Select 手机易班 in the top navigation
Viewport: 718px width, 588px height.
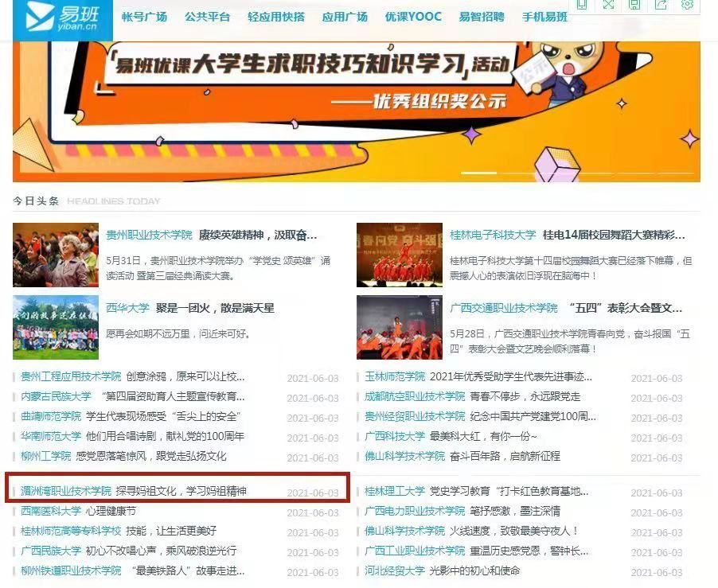[545, 17]
